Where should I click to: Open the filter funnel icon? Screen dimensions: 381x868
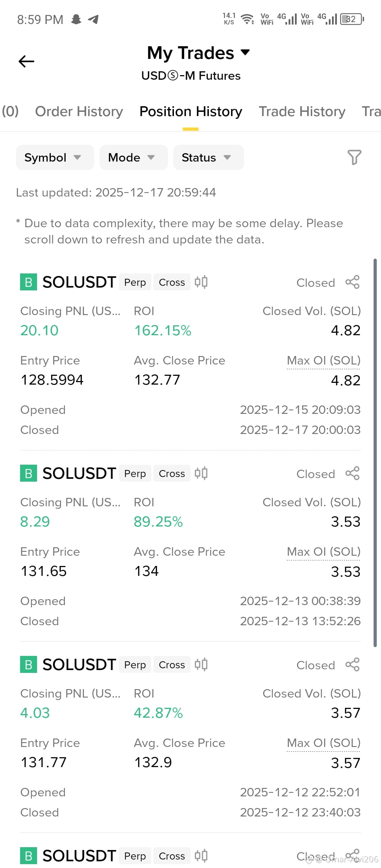coord(354,157)
